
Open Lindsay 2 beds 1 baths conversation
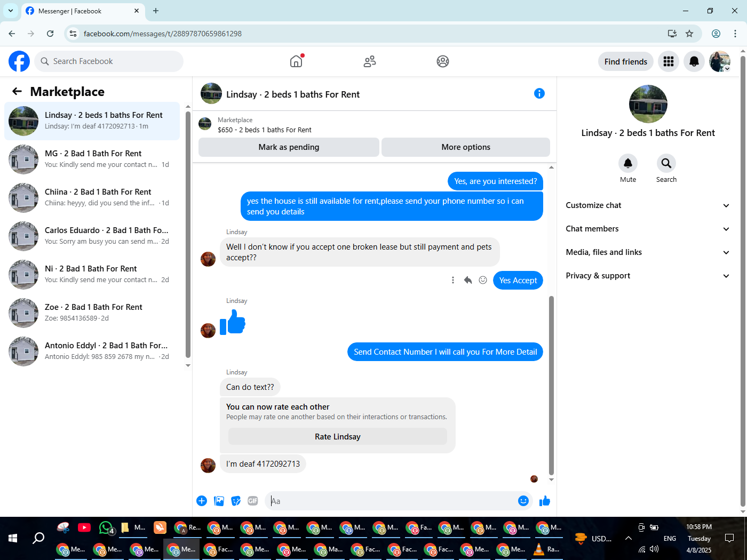(x=92, y=121)
